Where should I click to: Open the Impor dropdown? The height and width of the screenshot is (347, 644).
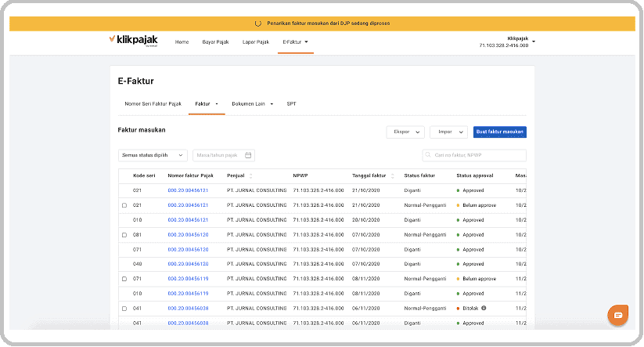point(448,132)
